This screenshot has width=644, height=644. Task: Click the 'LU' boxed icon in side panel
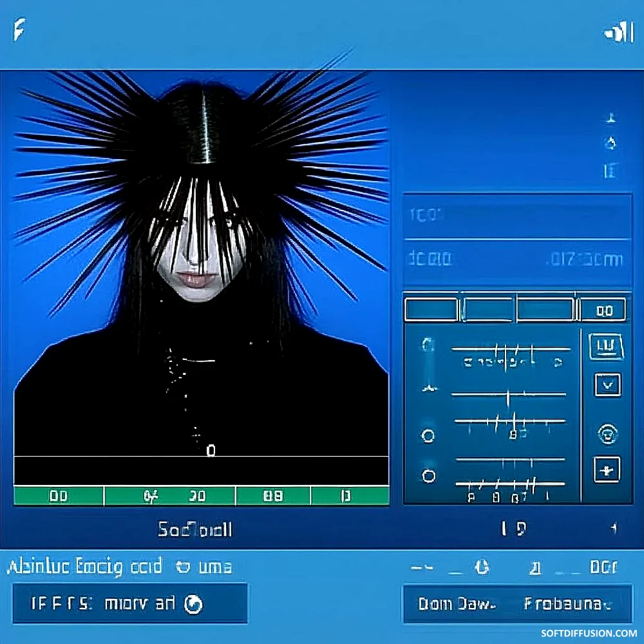point(606,346)
